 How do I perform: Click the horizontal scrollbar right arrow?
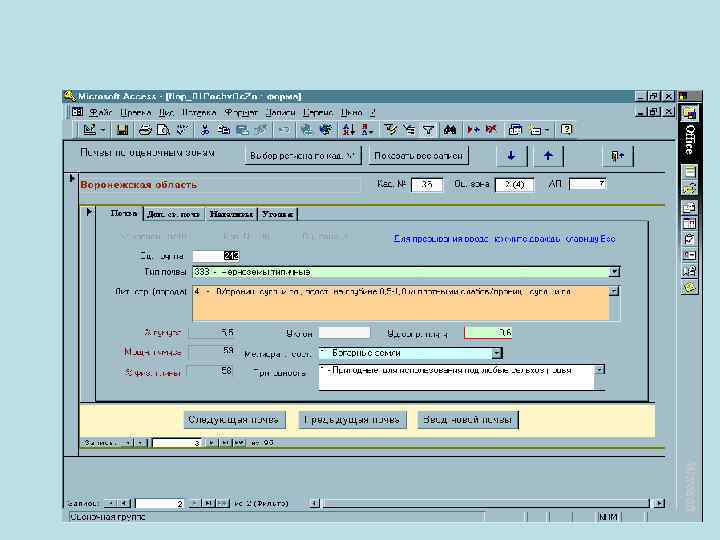tap(659, 503)
